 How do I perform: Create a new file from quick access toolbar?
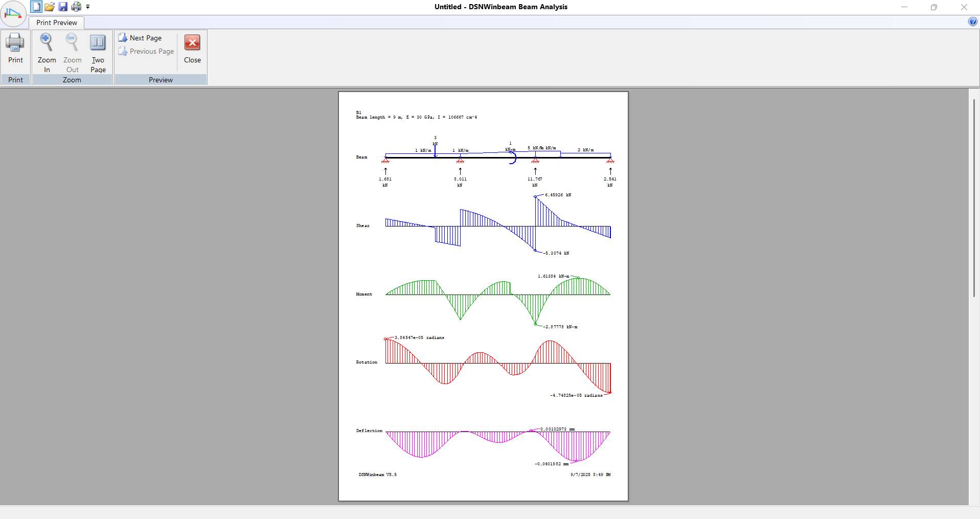coord(36,7)
